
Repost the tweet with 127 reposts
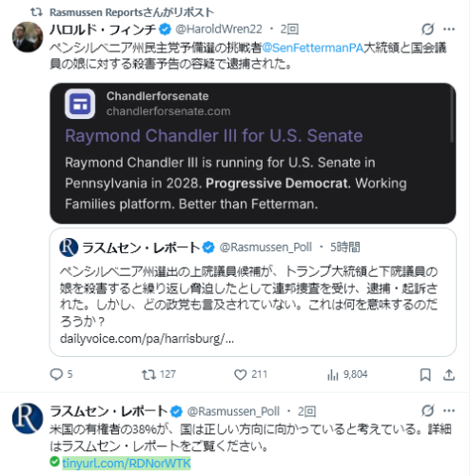point(148,374)
